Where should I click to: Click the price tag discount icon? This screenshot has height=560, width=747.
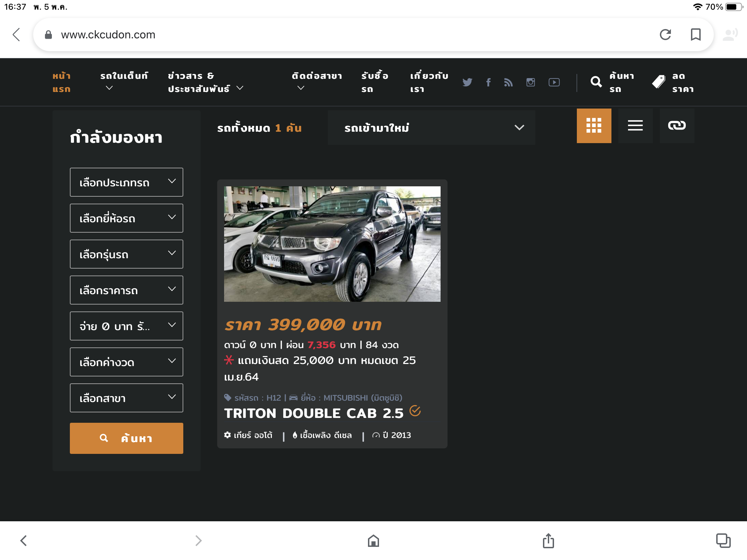point(658,82)
